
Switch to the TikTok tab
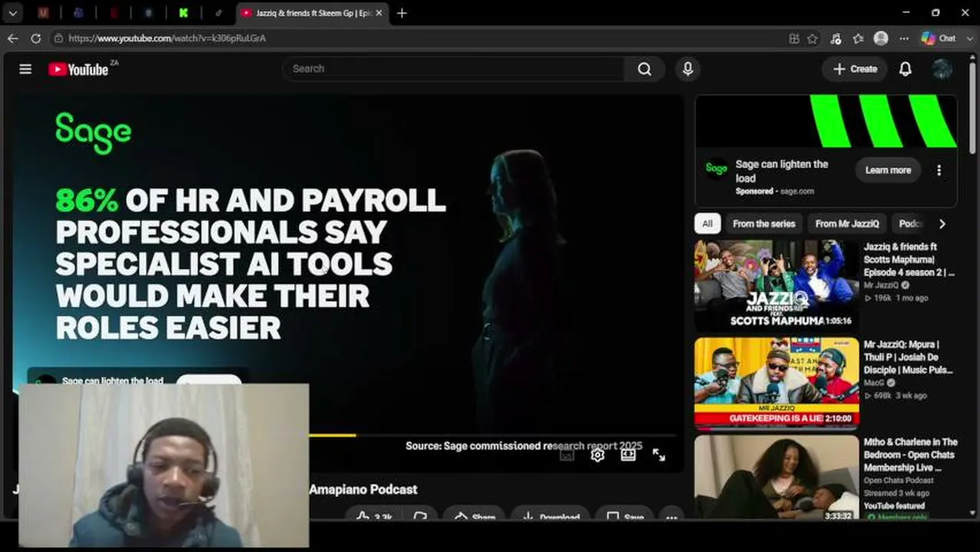tap(219, 13)
